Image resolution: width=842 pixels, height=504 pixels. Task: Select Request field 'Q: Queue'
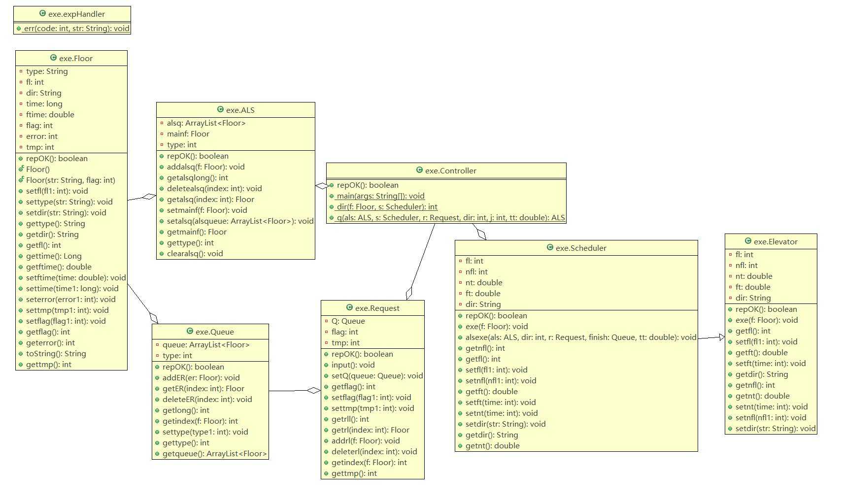point(348,321)
